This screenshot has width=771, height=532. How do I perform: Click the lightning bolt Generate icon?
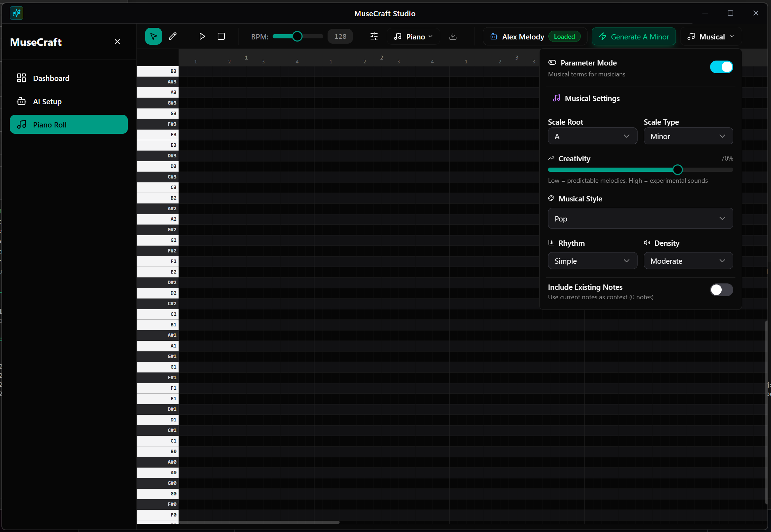click(x=603, y=37)
